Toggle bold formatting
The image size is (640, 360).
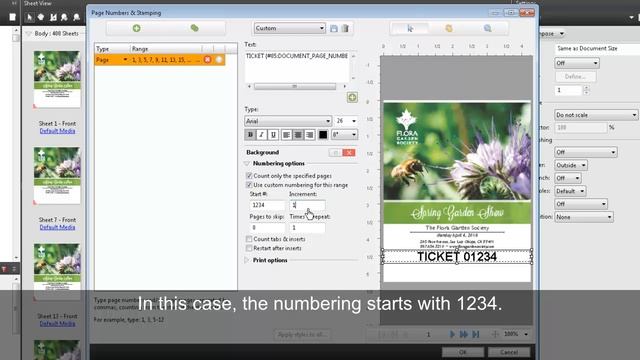tap(250, 134)
